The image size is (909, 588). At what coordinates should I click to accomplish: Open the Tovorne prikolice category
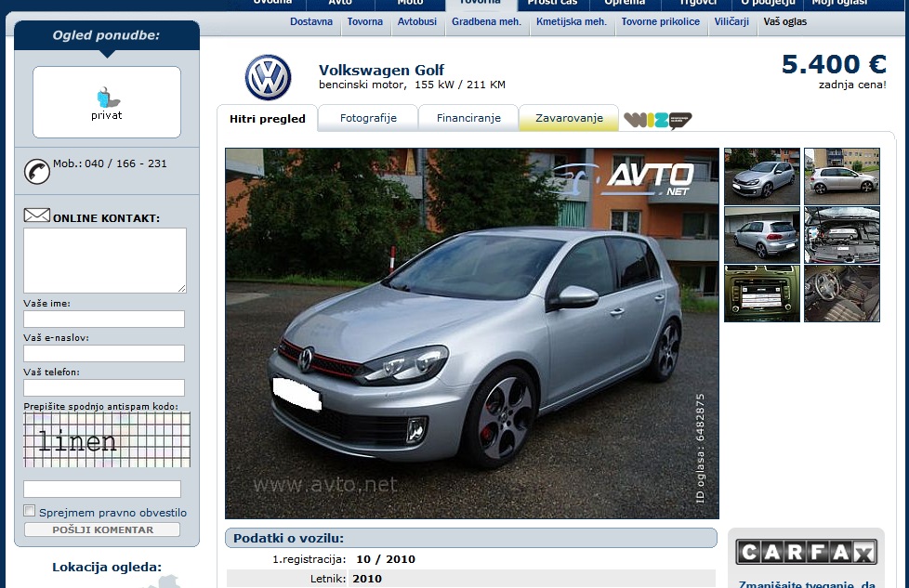tap(660, 22)
